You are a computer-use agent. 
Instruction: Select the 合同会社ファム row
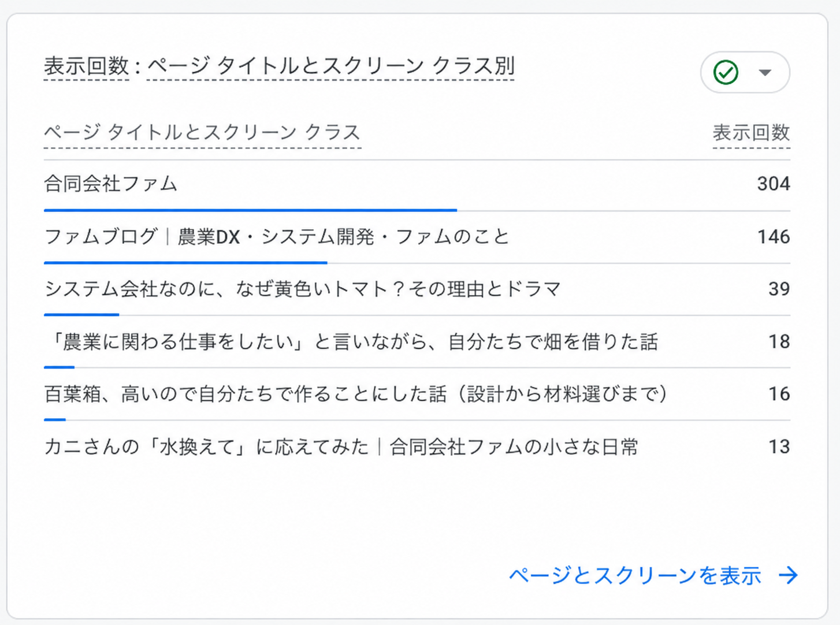pyautogui.click(x=417, y=185)
